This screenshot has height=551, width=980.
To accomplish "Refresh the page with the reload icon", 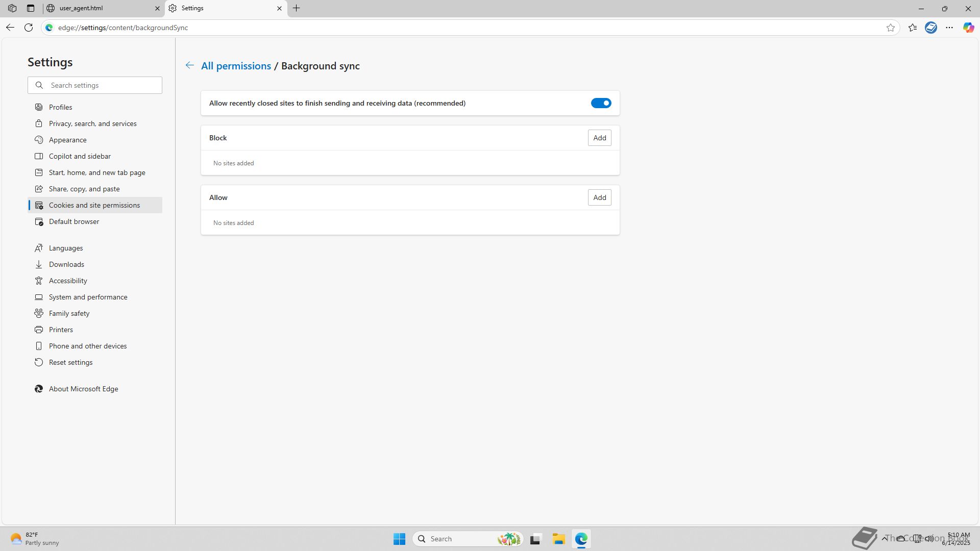I will click(x=29, y=28).
